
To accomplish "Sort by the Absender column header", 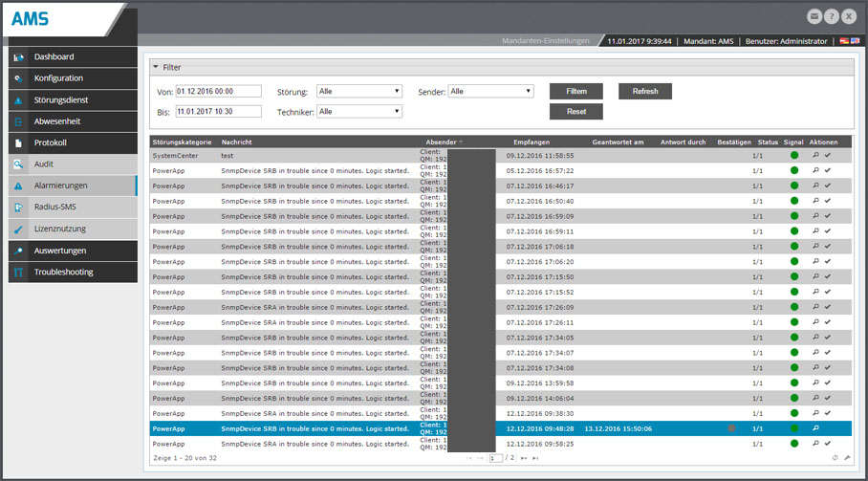I will tap(442, 142).
